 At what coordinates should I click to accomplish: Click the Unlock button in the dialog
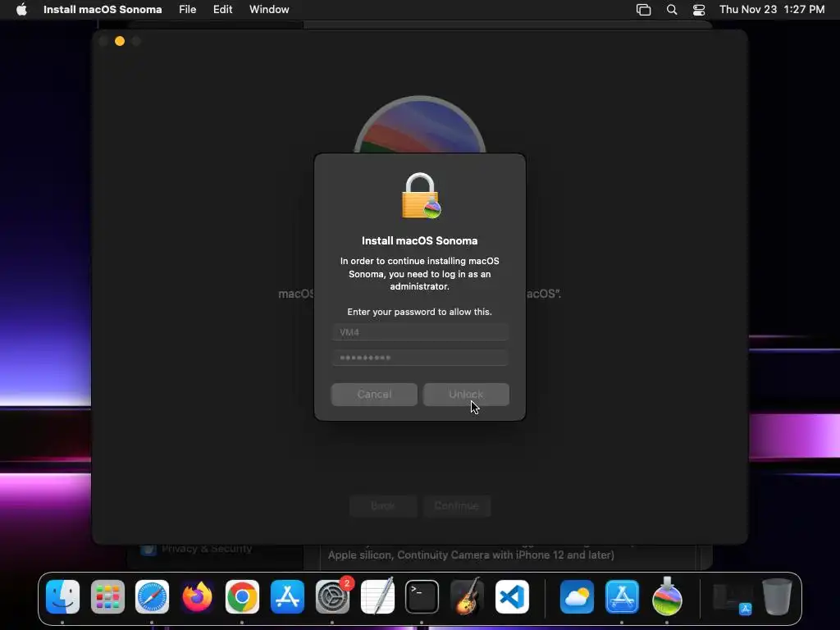pos(466,395)
